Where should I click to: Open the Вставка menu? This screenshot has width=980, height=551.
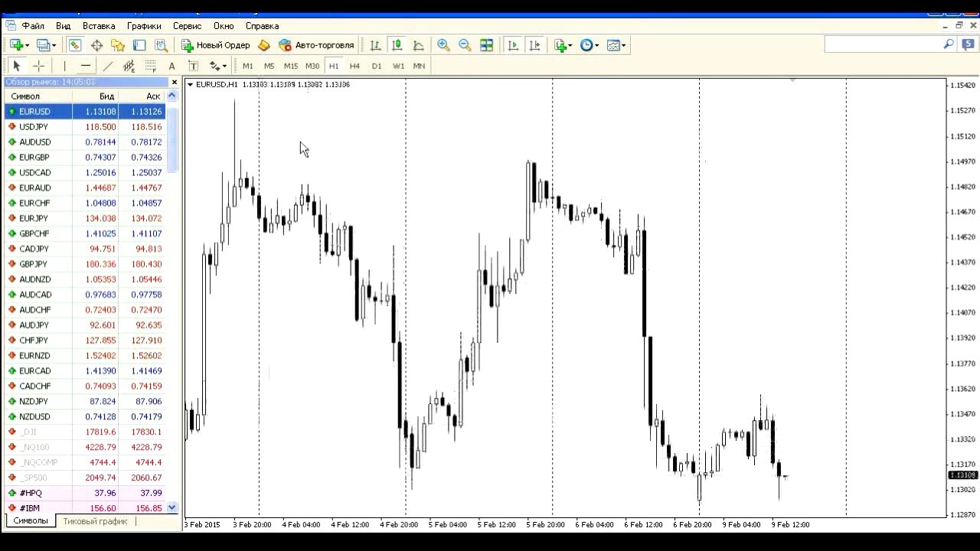coord(99,25)
